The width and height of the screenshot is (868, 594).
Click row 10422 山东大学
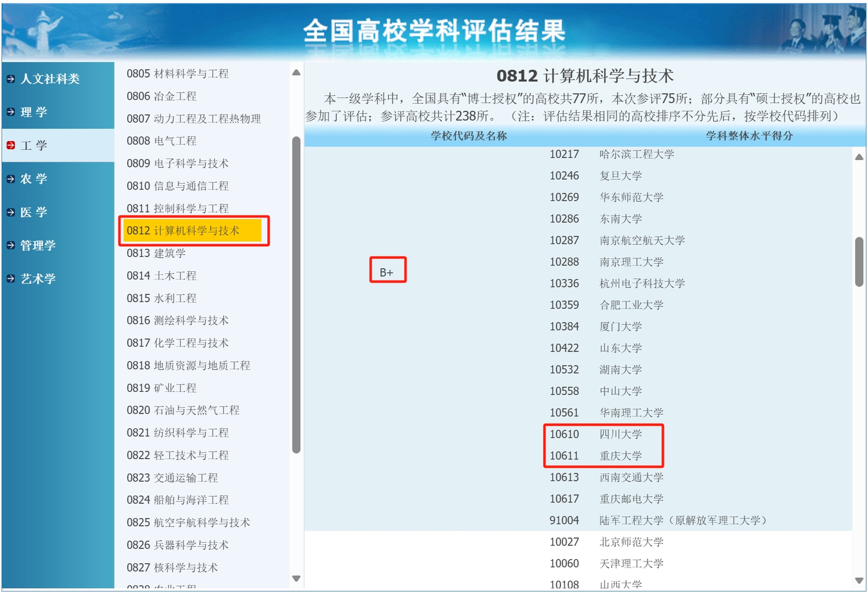[x=596, y=349]
